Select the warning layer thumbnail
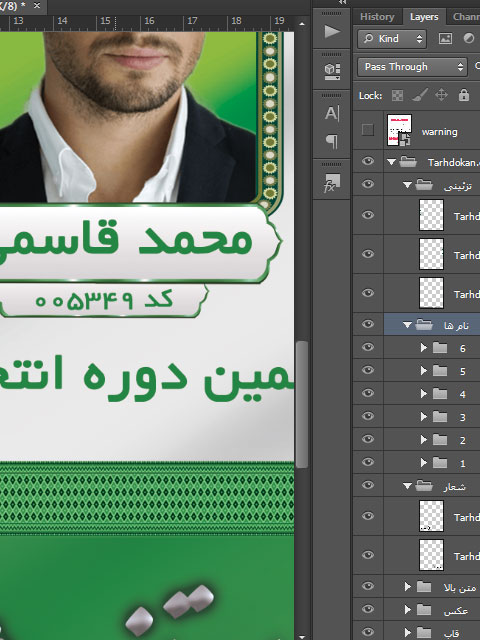 pos(399,130)
